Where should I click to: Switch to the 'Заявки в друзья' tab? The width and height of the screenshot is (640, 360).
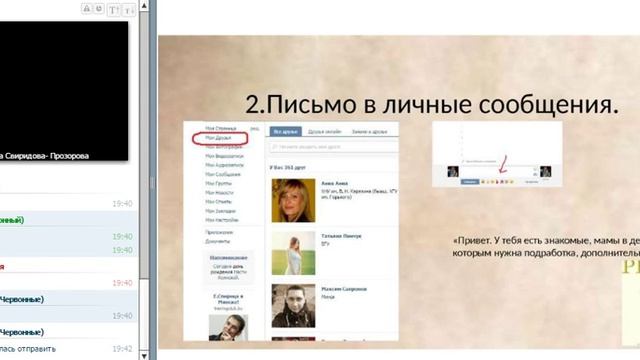(369, 132)
